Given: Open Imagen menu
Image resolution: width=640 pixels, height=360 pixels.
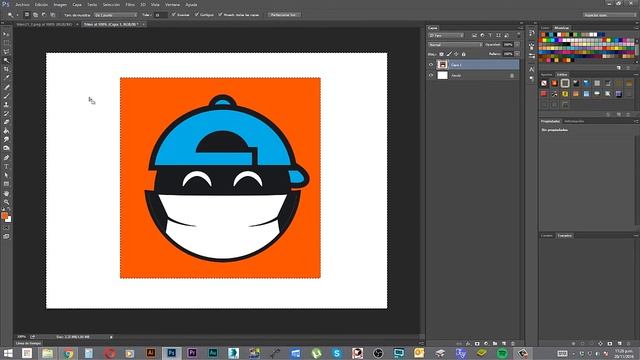Looking at the screenshot, I should pos(60,4).
